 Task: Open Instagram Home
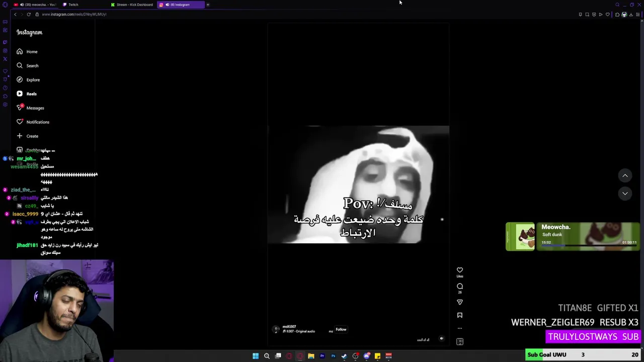coord(27,52)
